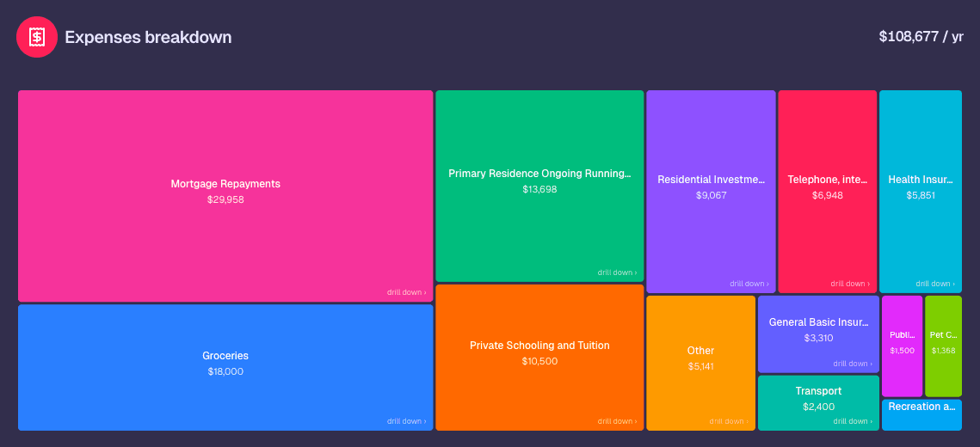Click the $29,958 mortgage amount
Screen dimensions: 980x447
click(225, 199)
